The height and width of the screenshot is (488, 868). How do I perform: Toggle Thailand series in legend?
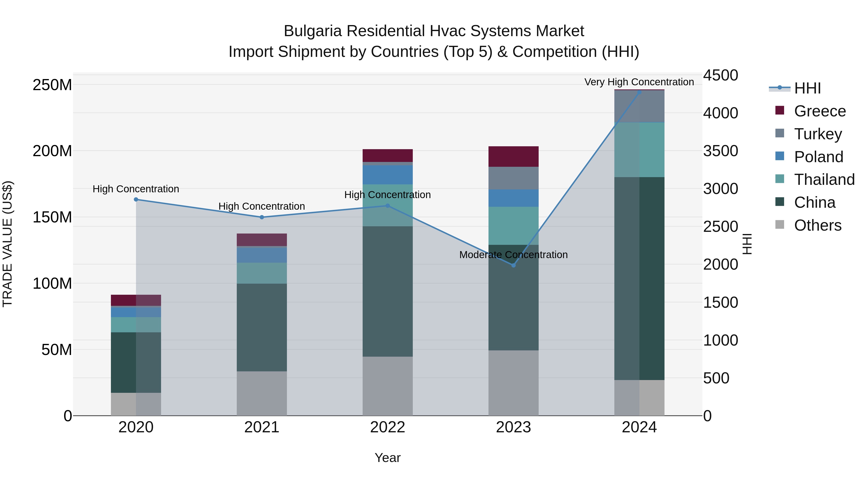815,179
